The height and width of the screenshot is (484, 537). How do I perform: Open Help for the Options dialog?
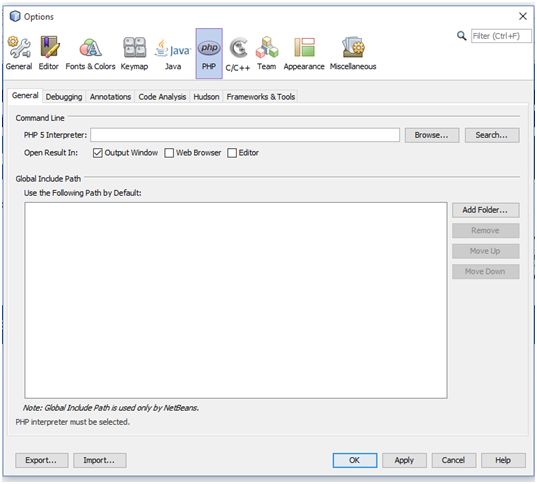(503, 460)
